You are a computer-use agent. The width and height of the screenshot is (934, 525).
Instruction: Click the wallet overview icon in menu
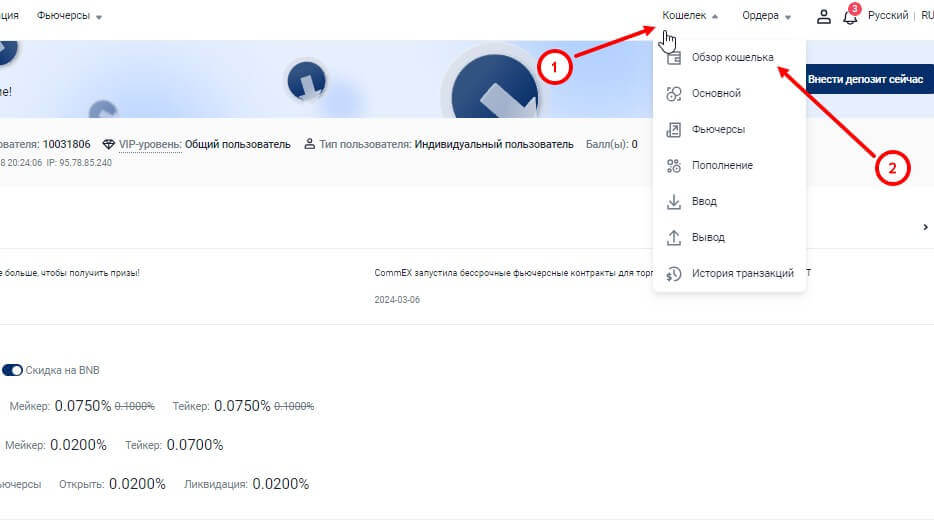(674, 58)
